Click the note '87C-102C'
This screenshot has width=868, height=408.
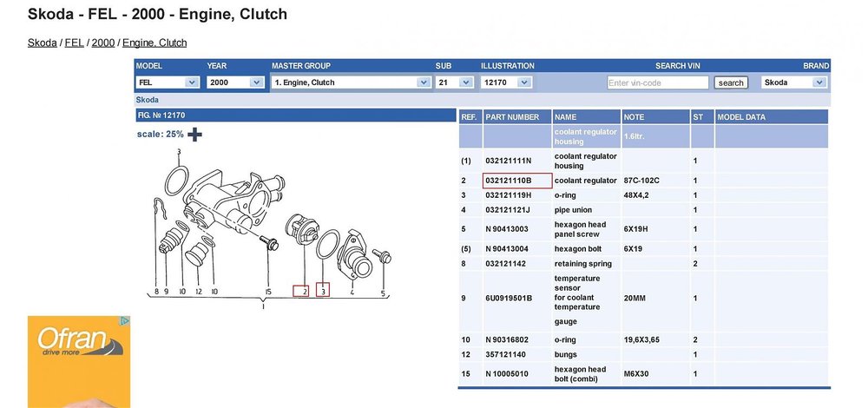click(x=641, y=181)
